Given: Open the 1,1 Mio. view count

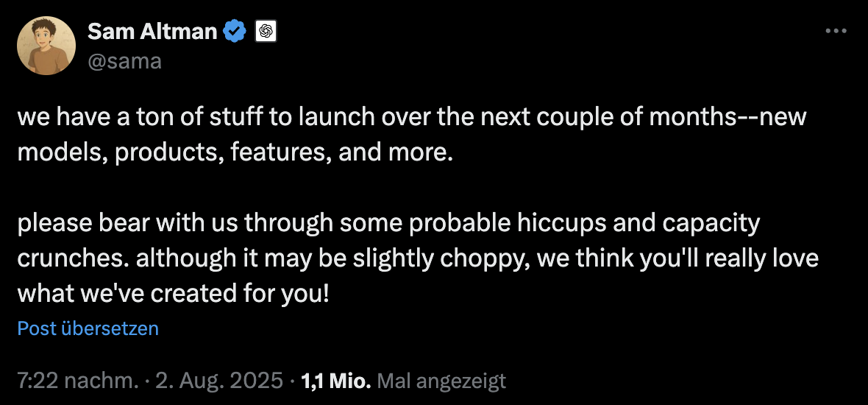Looking at the screenshot, I should coord(335,381).
